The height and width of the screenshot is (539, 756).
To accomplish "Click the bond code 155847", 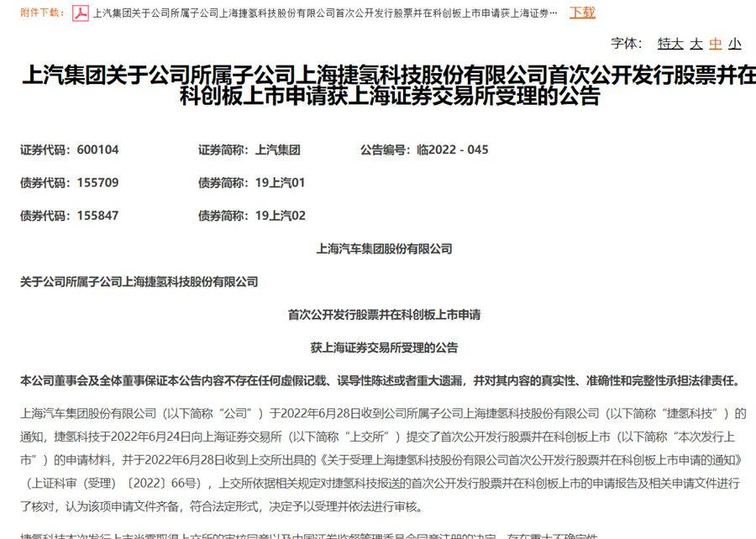I will pos(97,216).
